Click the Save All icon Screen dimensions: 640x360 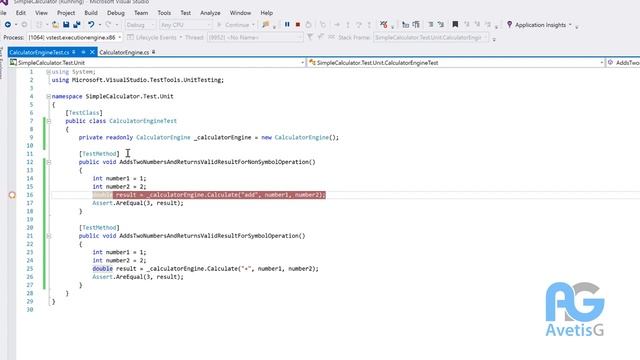[77, 25]
